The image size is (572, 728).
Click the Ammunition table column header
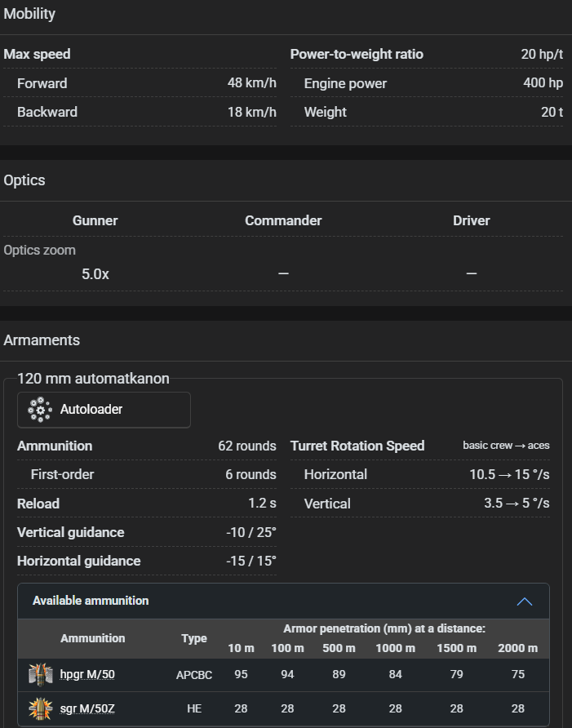(93, 638)
